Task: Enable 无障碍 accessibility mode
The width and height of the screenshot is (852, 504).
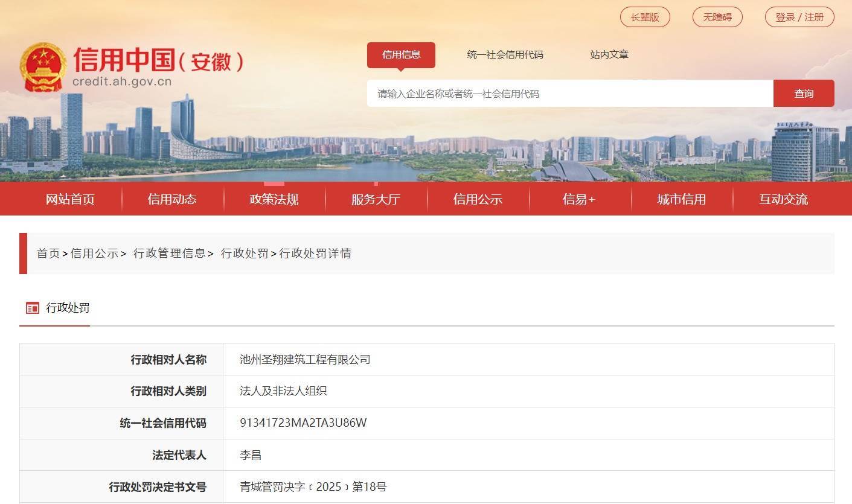Action: pos(717,17)
